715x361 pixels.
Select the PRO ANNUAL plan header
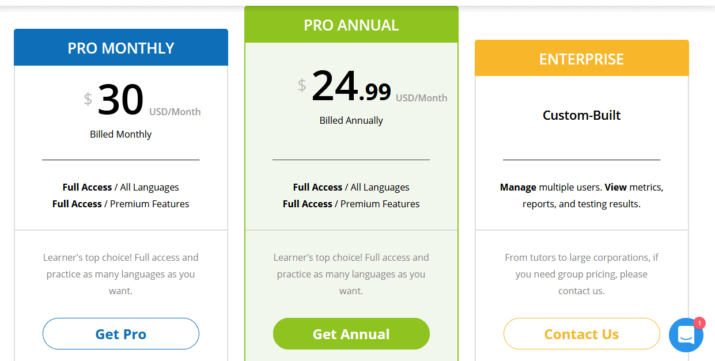point(351,25)
